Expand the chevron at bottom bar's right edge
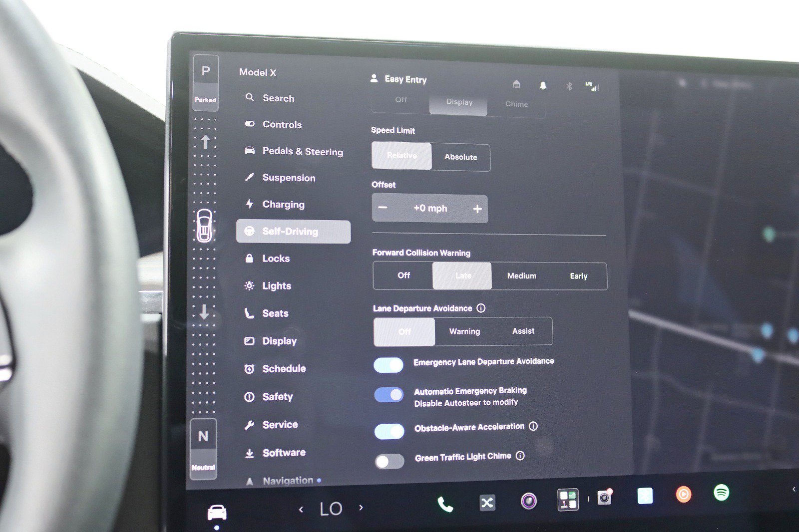 (794, 489)
